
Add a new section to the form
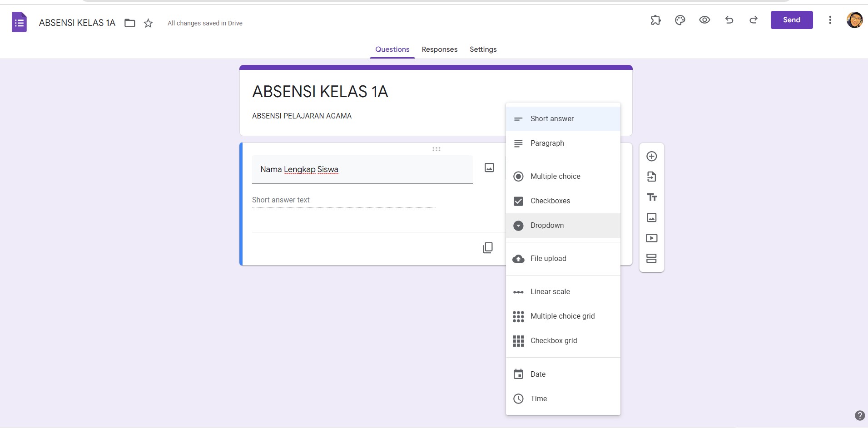pos(651,258)
